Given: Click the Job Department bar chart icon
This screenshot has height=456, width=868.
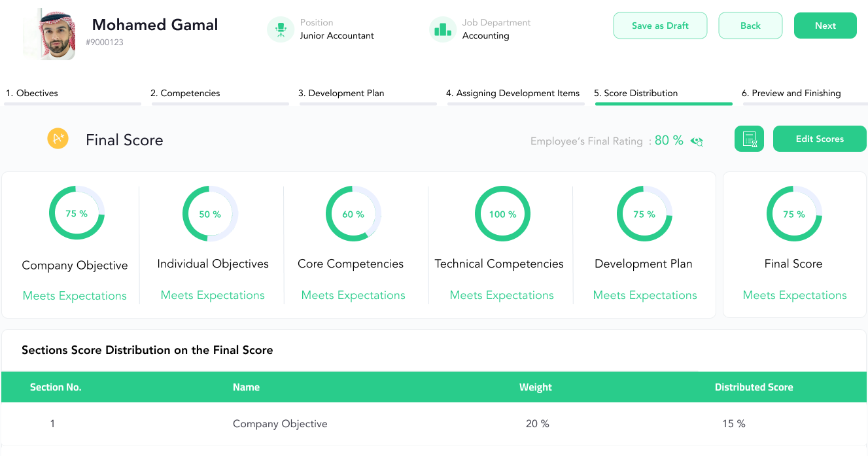Looking at the screenshot, I should point(443,29).
